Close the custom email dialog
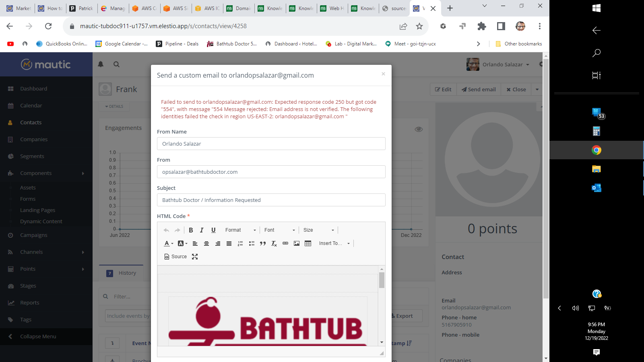The width and height of the screenshot is (644, 362). point(383,74)
